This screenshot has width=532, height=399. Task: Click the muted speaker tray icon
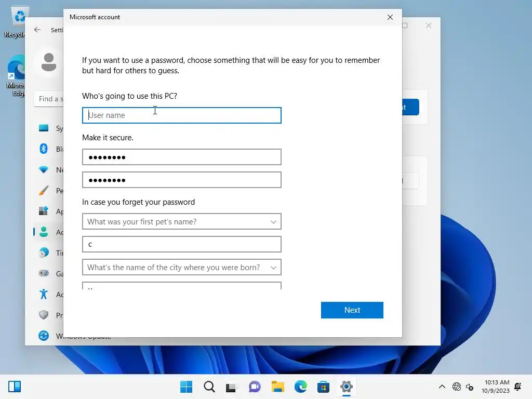pyautogui.click(x=470, y=387)
